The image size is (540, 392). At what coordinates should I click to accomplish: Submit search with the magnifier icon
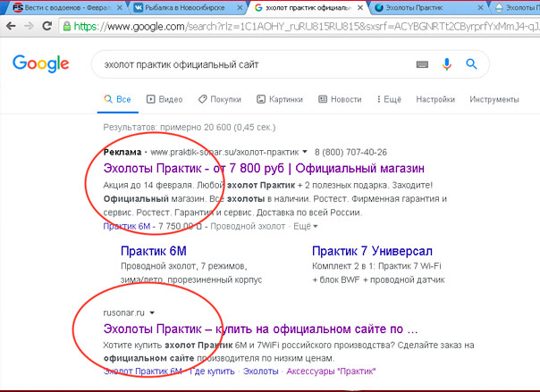(x=471, y=64)
